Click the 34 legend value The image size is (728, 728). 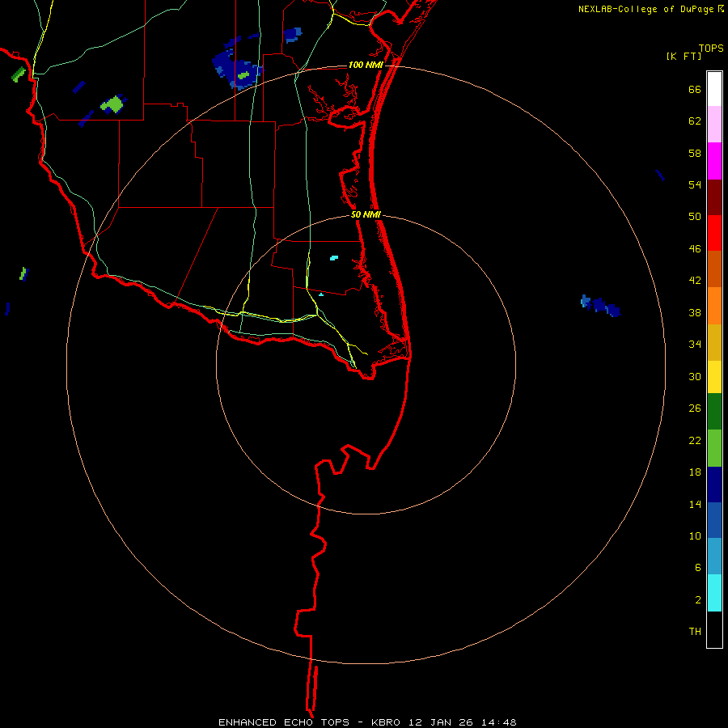695,345
